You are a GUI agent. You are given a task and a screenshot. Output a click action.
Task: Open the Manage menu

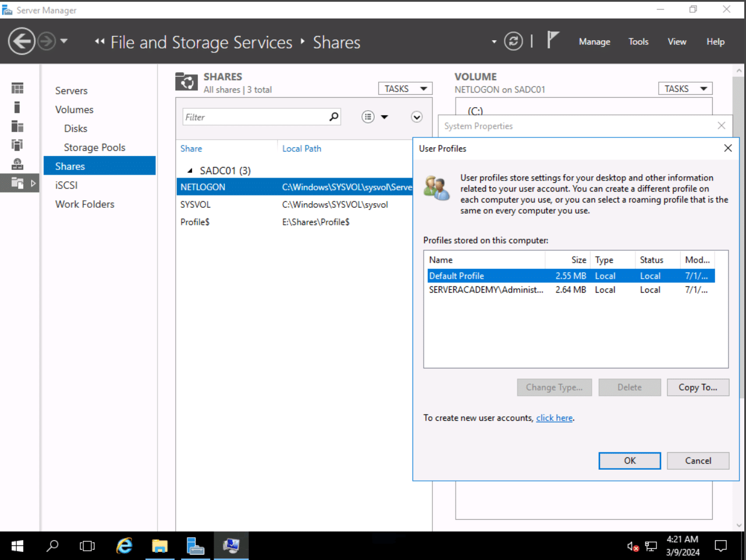(x=594, y=42)
